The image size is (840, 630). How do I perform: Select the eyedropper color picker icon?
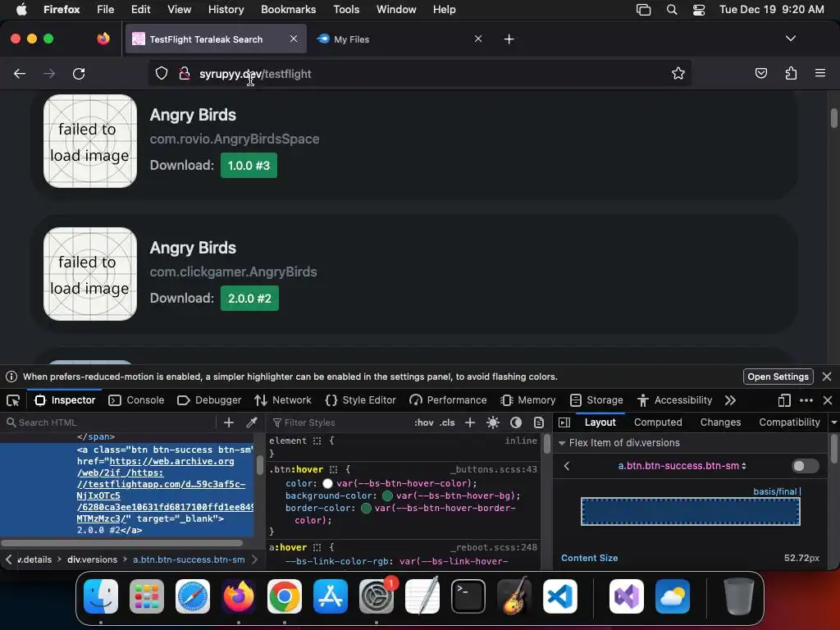click(x=252, y=422)
